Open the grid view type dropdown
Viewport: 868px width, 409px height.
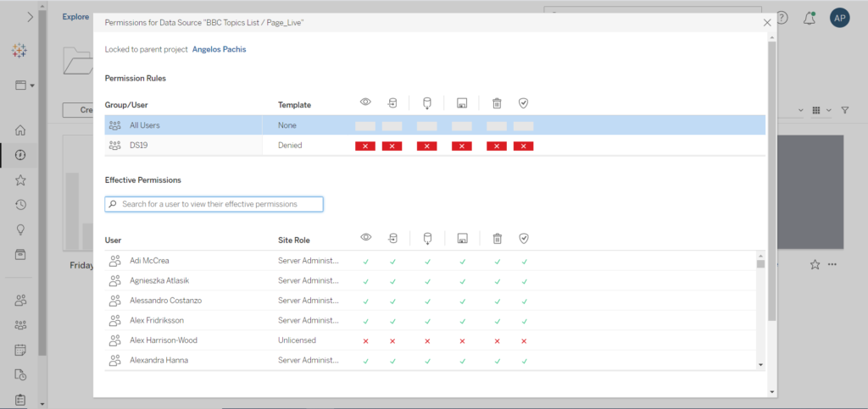(820, 110)
